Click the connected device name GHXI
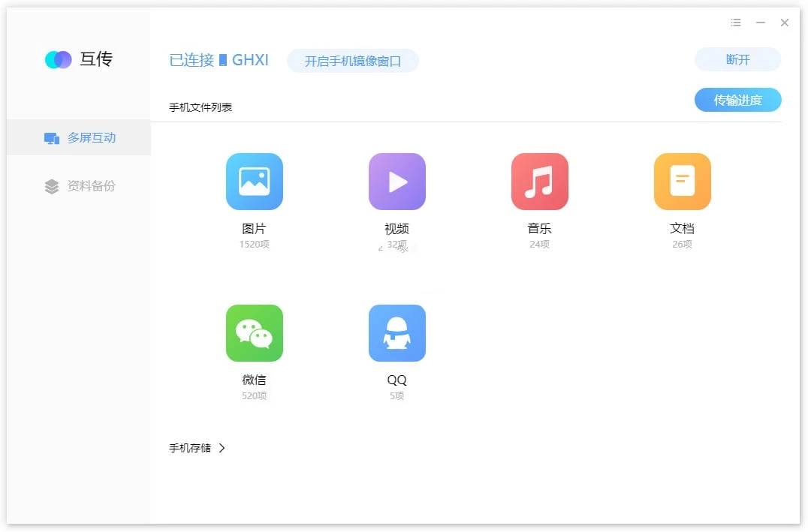Image resolution: width=808 pixels, height=532 pixels. (254, 60)
